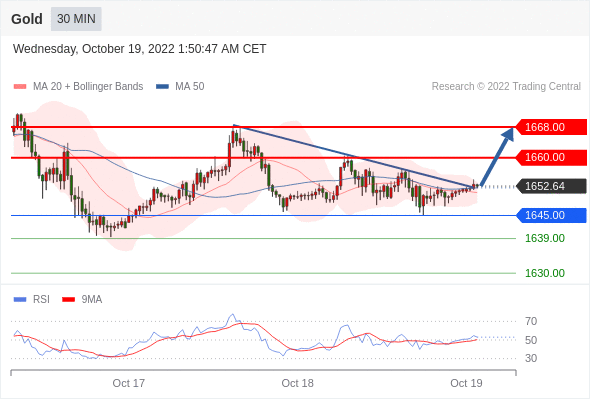This screenshot has height=400, width=590.
Task: Toggle the MA 50 legend label
Action: click(x=190, y=87)
